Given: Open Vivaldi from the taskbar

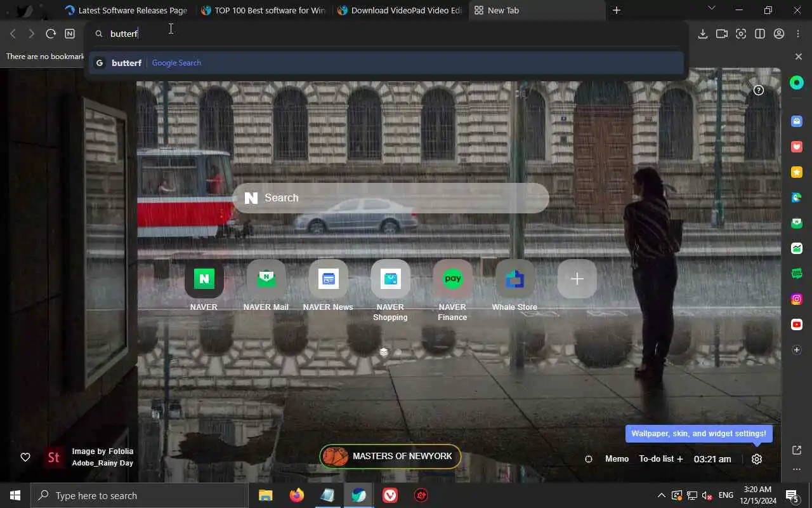Looking at the screenshot, I should click(x=390, y=495).
